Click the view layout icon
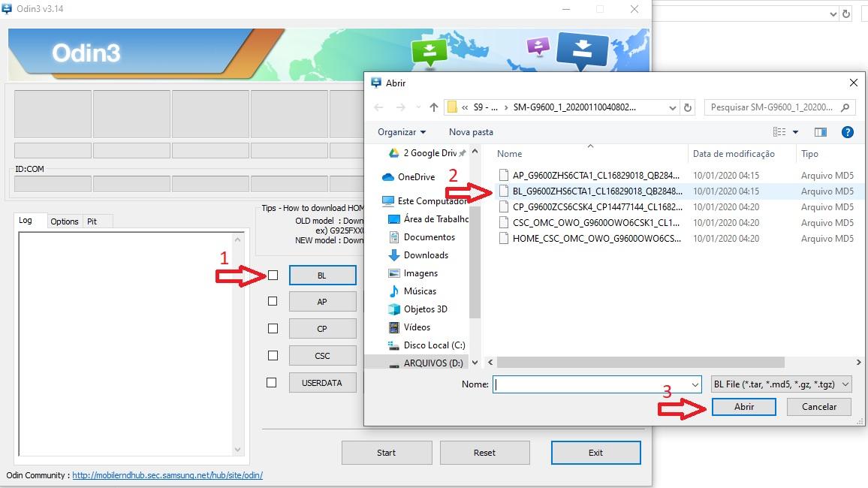Image resolution: width=868 pixels, height=488 pixels. [779, 131]
